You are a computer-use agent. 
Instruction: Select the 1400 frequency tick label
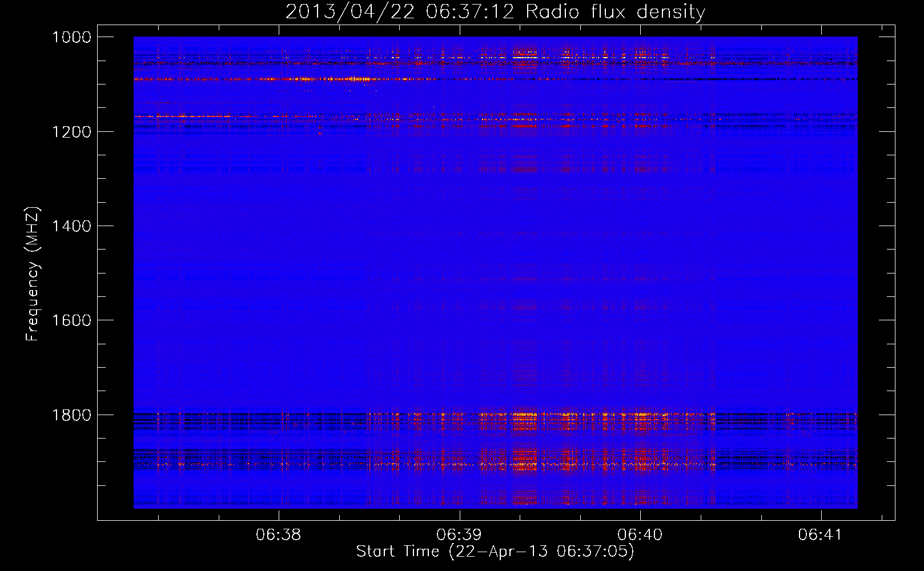click(x=71, y=226)
